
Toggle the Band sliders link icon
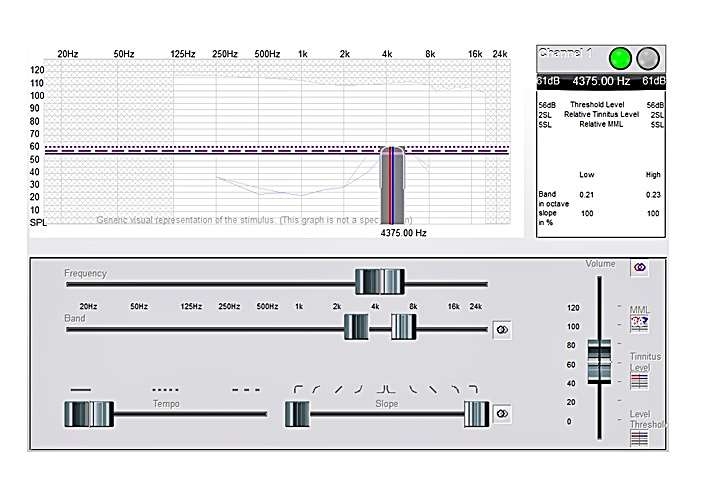[502, 329]
